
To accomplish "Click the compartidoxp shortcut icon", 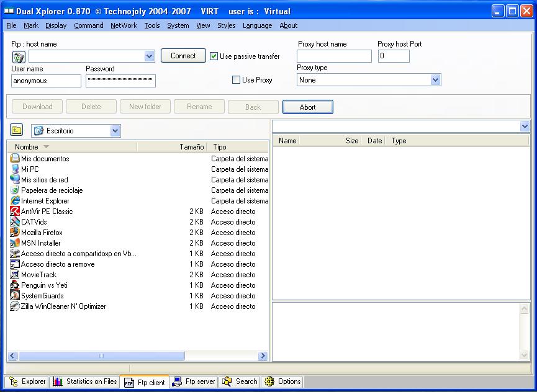I will tap(15, 254).
